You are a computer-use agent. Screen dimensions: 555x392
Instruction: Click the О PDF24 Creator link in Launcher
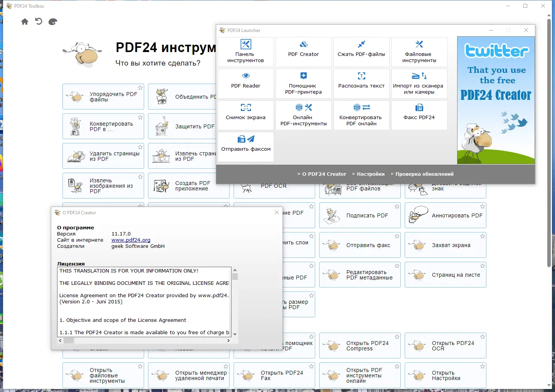[x=324, y=174]
